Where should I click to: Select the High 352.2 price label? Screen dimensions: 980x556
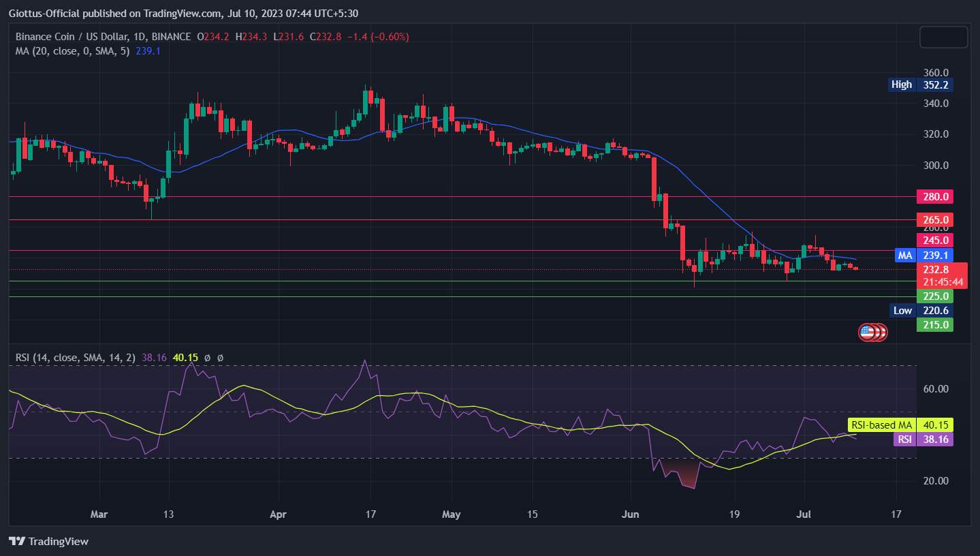point(921,84)
